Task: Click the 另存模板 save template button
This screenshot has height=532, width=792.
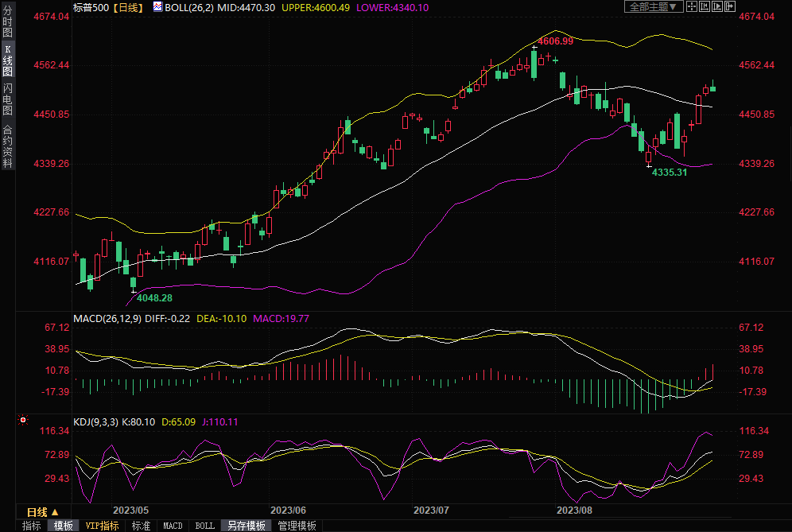Action: pos(246,526)
